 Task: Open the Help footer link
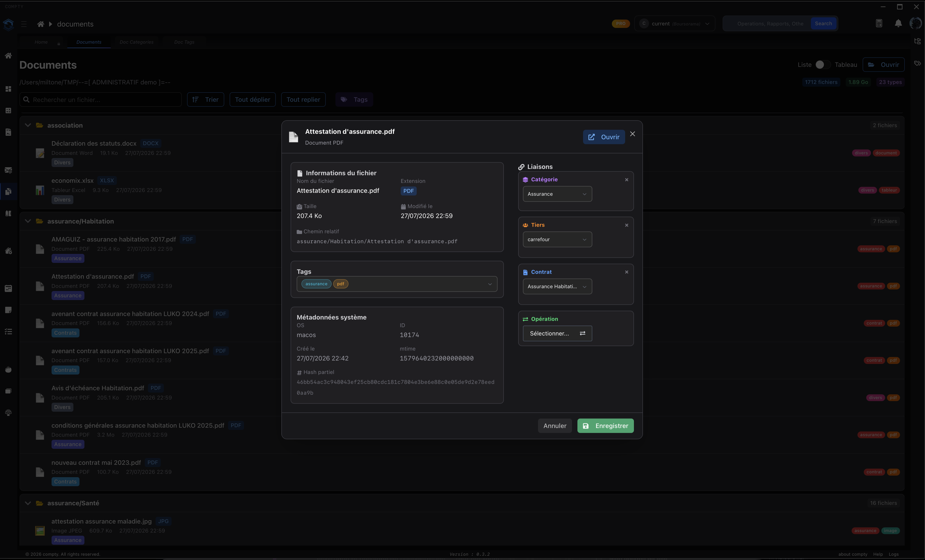pos(878,554)
